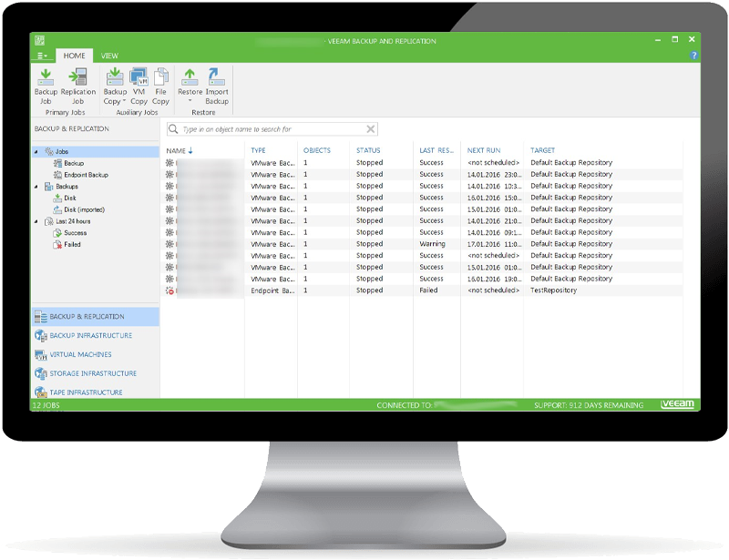Click the TestRepository target cell
Viewport: 729px width, 560px height.
554,290
